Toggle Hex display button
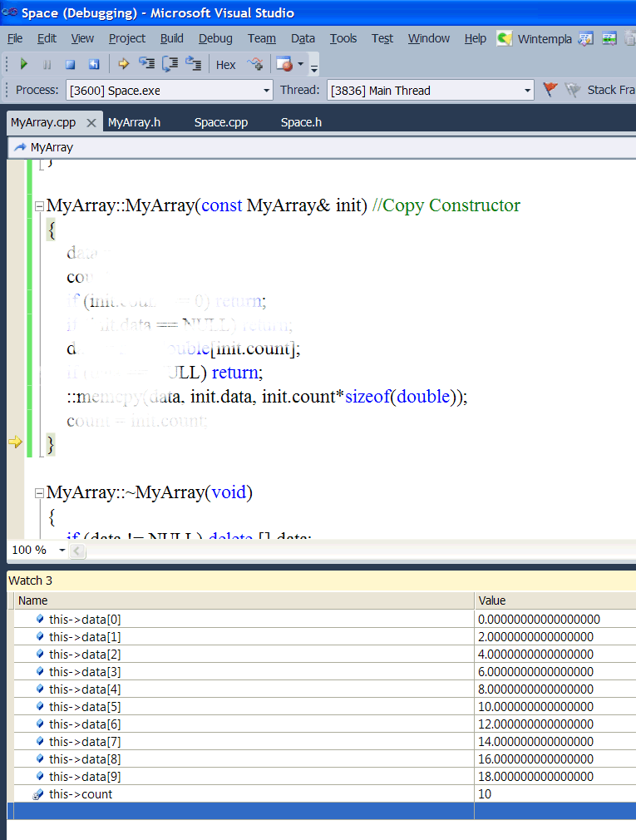This screenshot has width=636, height=840. click(x=226, y=65)
